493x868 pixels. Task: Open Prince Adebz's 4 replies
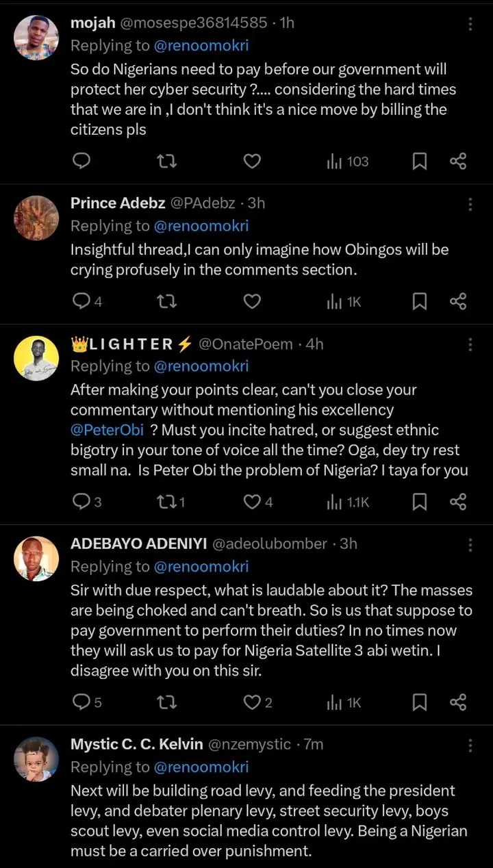pyautogui.click(x=88, y=301)
